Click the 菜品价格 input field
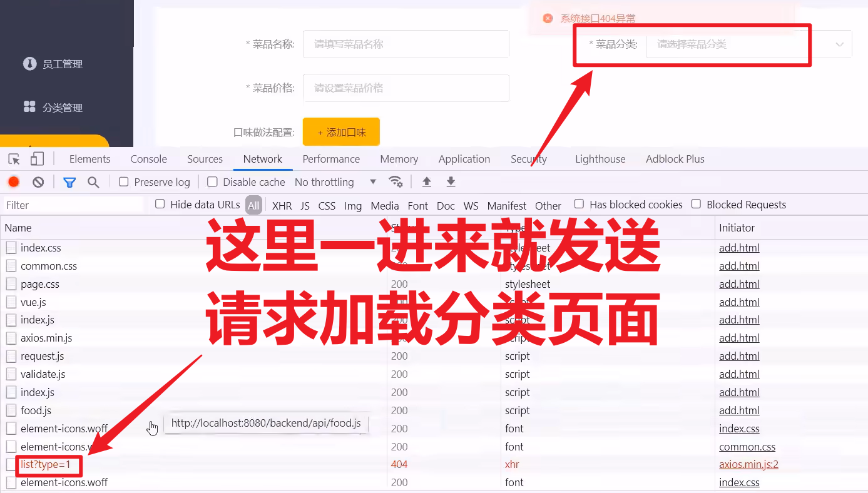Viewport: 868px width, 493px height. [x=406, y=88]
